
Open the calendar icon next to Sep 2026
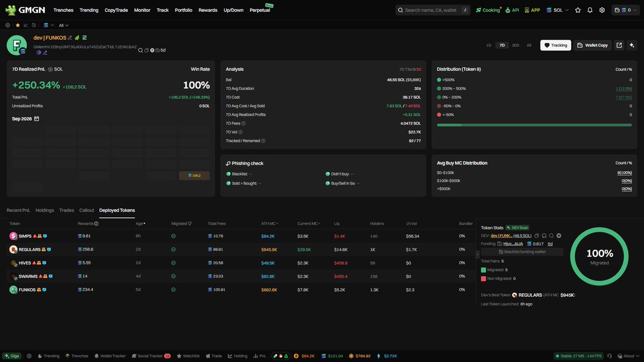(x=36, y=119)
